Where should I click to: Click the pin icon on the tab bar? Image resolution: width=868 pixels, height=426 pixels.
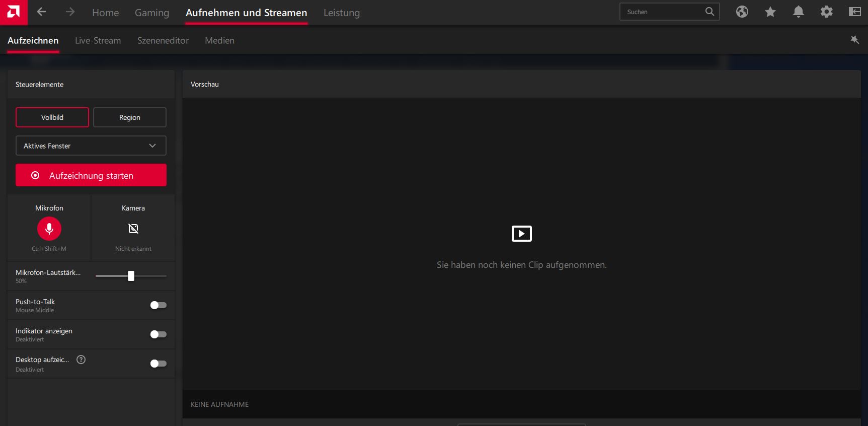[x=855, y=40]
